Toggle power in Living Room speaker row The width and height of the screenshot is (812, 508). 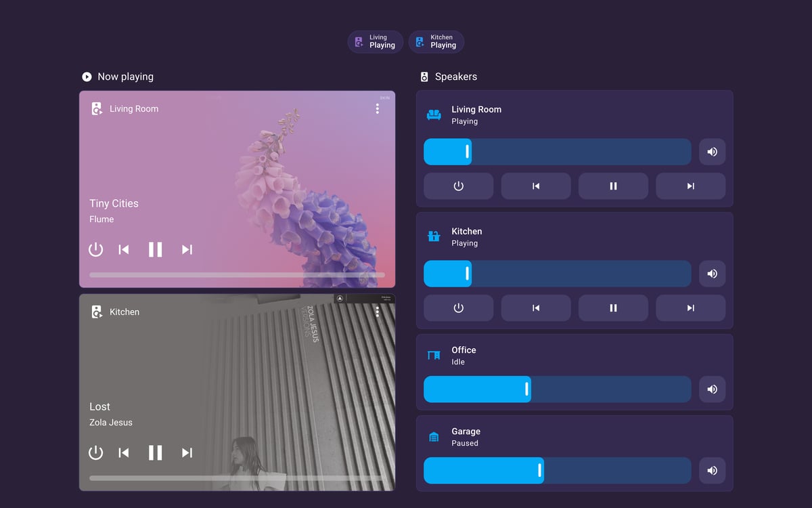(x=458, y=186)
